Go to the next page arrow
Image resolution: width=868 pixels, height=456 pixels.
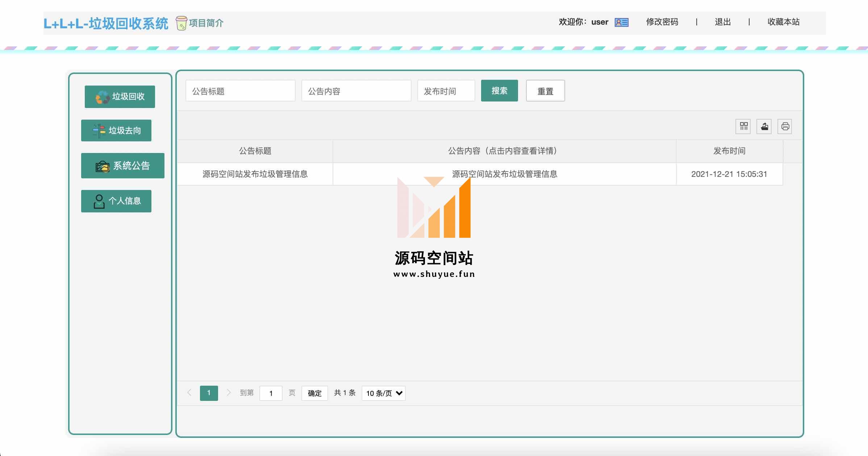[228, 393]
